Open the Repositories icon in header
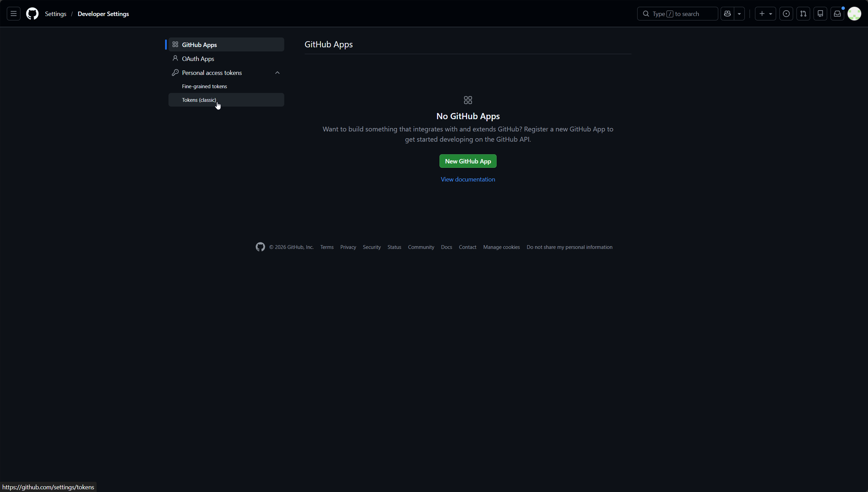Viewport: 868px width, 492px height. pos(820,14)
